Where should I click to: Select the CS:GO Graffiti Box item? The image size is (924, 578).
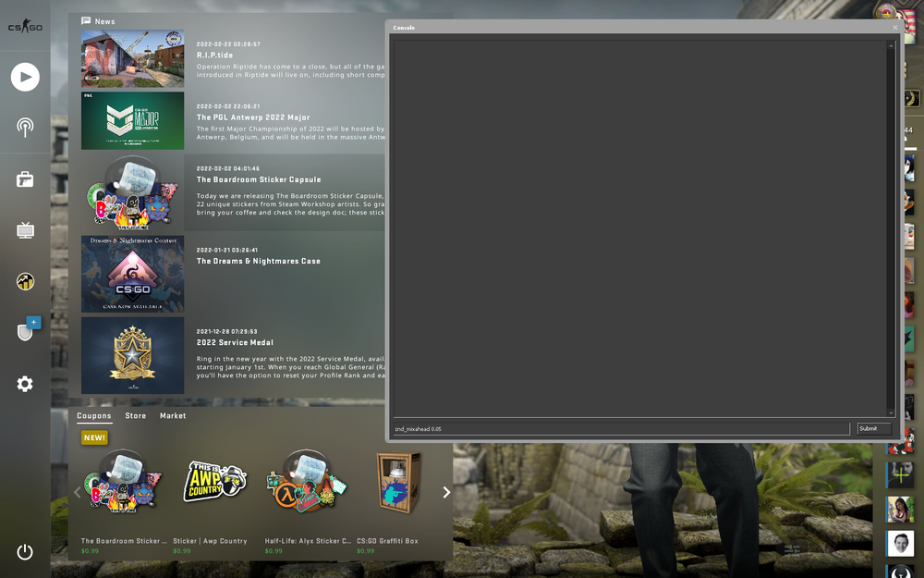[397, 483]
